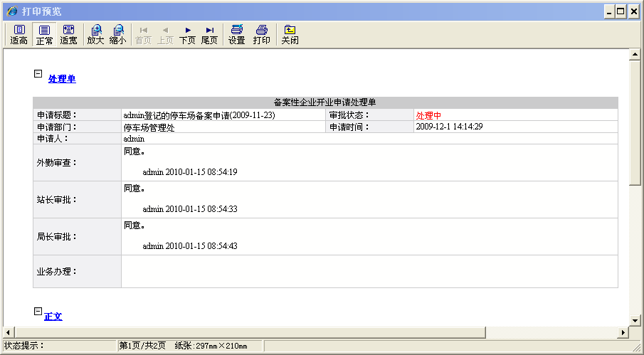This screenshot has width=644, height=355.
Task: Open the 处理单 link
Action: tap(62, 79)
